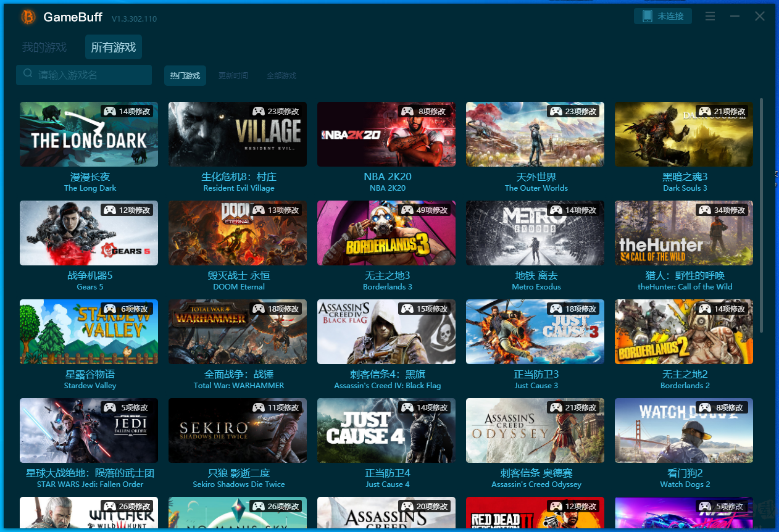Focus the 请输入游戏名 search field

pos(84,75)
